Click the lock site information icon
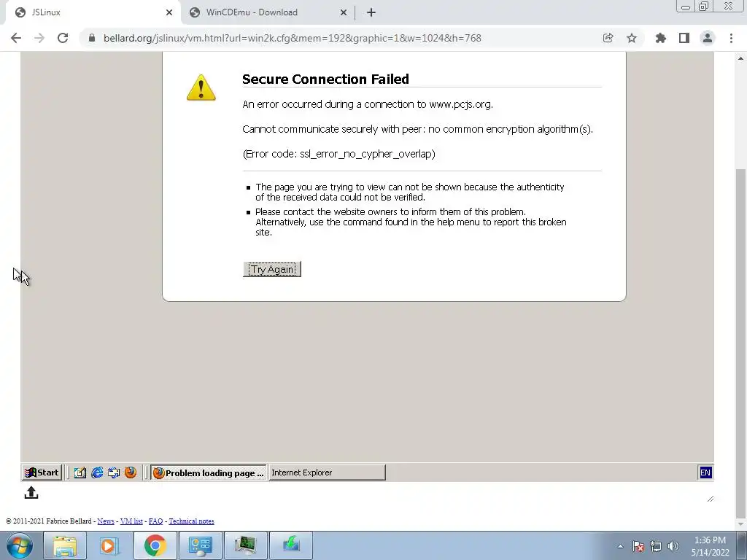747x560 pixels. [92, 38]
